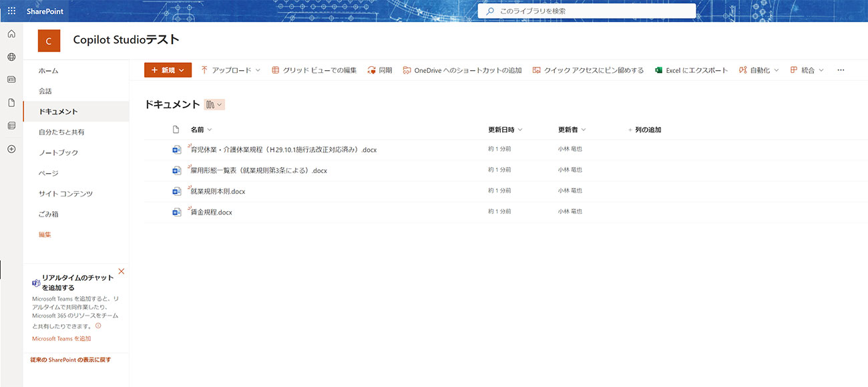Click the 自動化 flow icon

(x=742, y=70)
